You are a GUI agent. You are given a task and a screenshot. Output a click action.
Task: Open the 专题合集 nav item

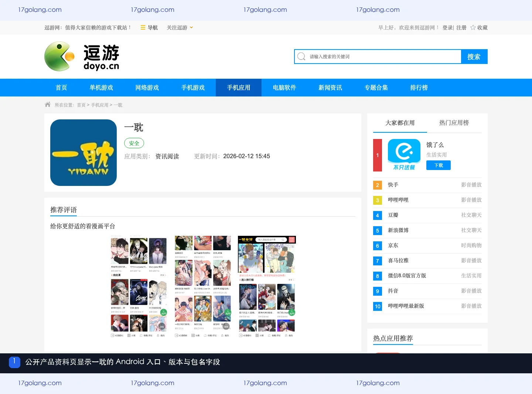tap(376, 88)
